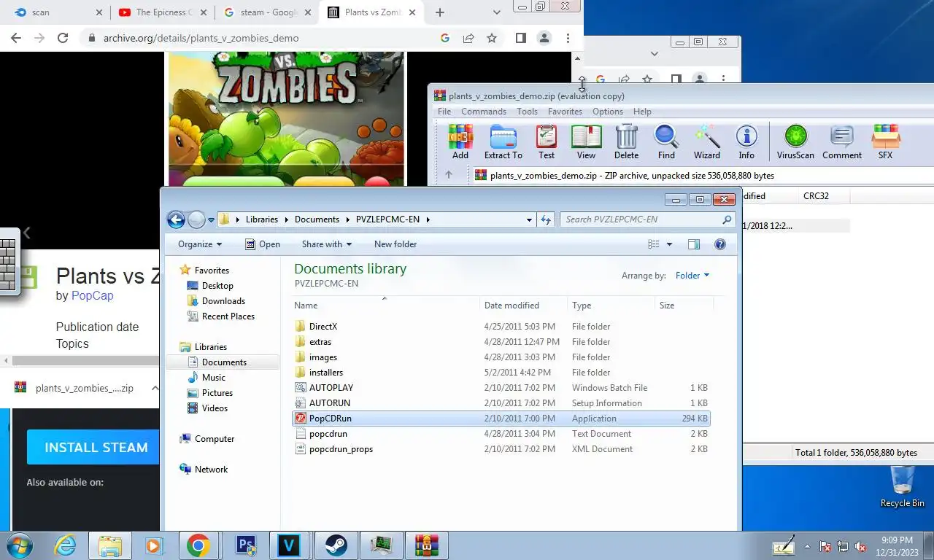Screen dimensions: 934x560
Task: Open the Share with dropdown
Action: [x=326, y=244]
